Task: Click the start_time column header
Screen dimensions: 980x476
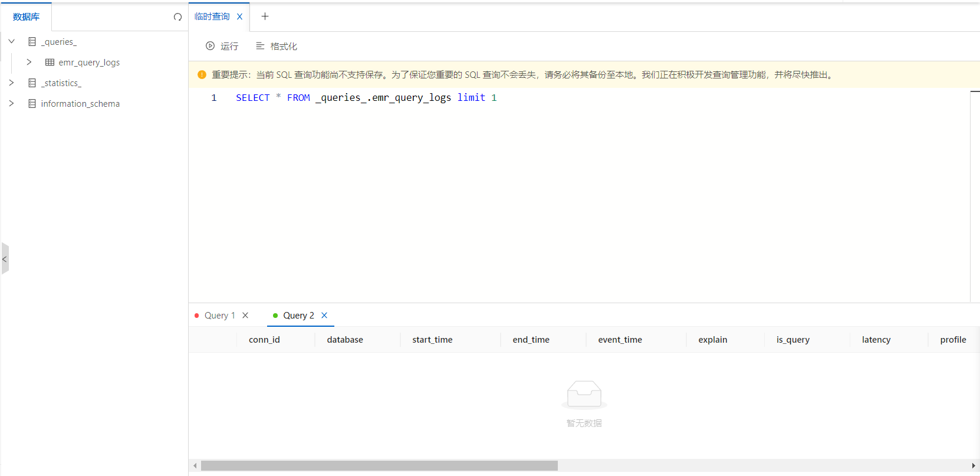Action: tap(432, 340)
